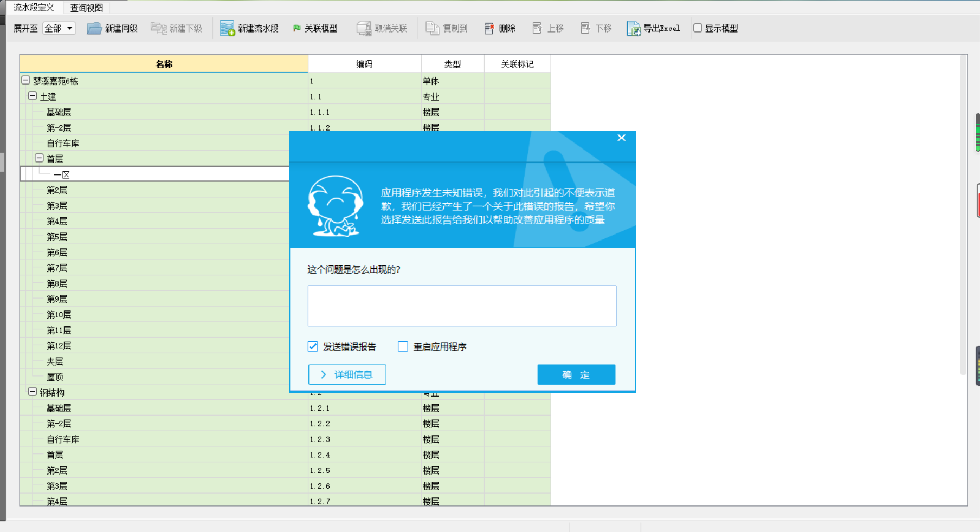Close the error report dialog
Viewport: 980px width, 532px height.
tap(621, 138)
